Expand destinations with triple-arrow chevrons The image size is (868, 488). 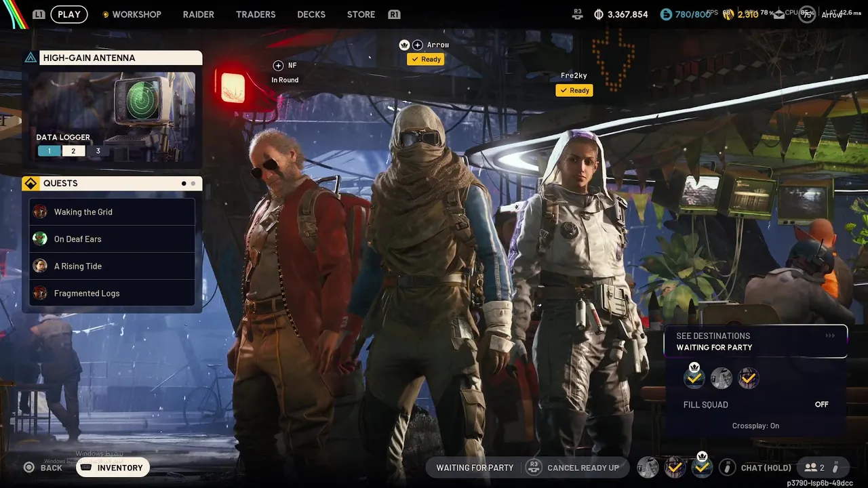point(830,335)
